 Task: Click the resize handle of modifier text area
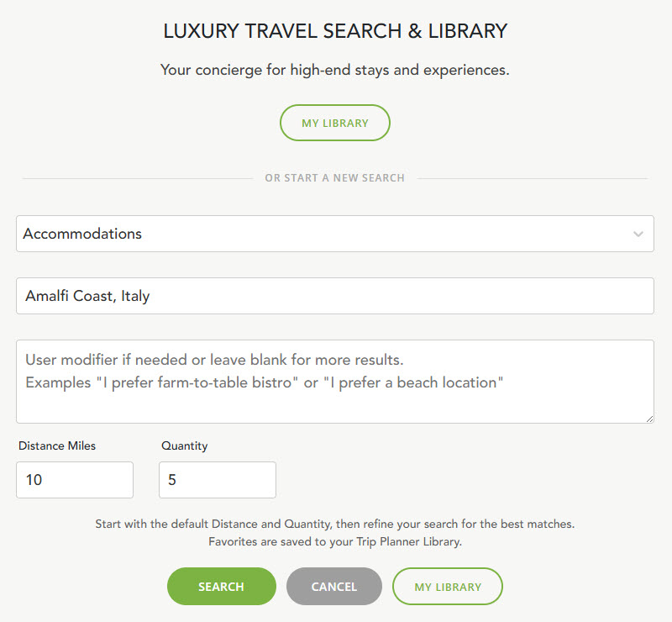(649, 419)
